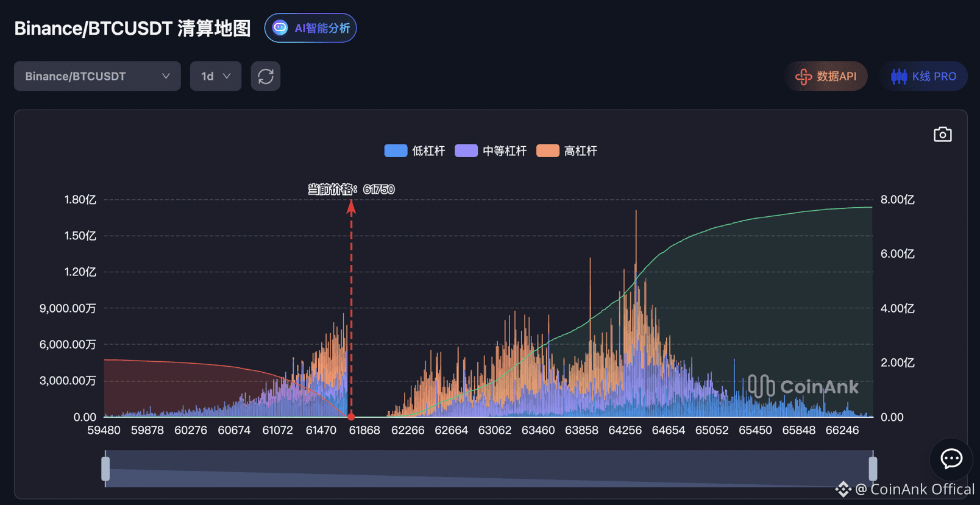
Task: Open the Binance/BTCUSDT pair dropdown
Action: [x=98, y=76]
